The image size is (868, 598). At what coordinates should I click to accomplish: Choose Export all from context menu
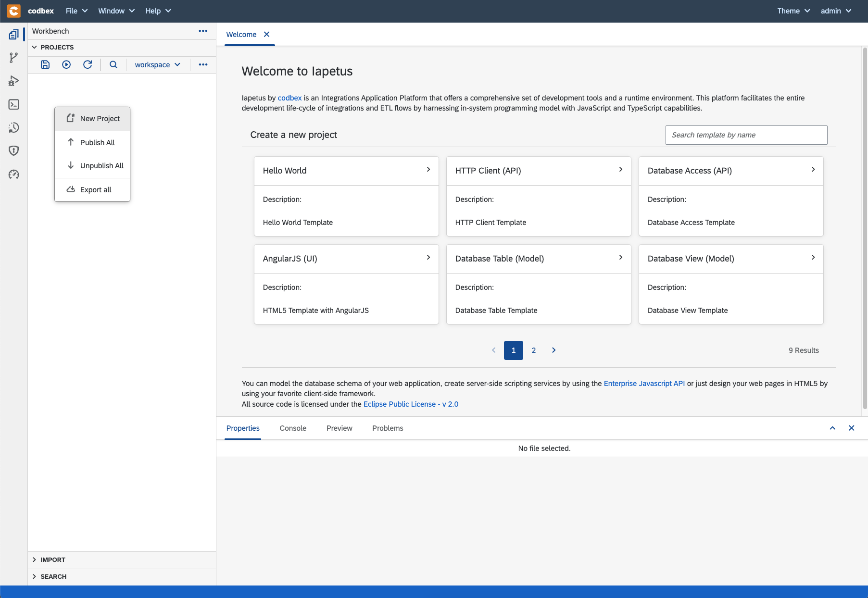pos(92,189)
